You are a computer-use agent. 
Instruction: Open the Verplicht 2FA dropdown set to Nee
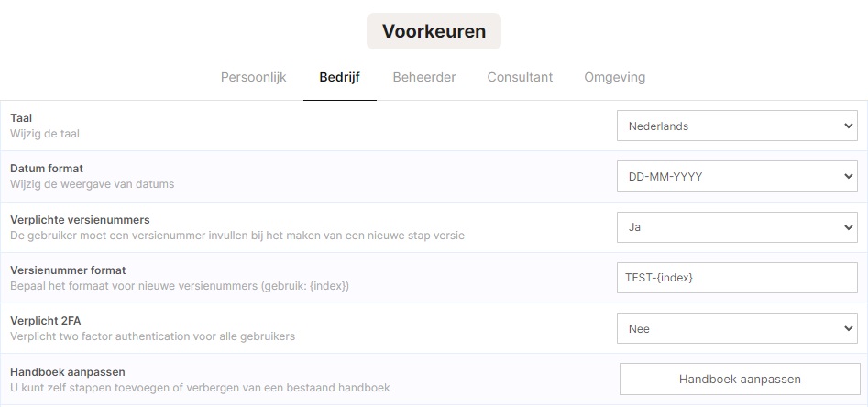coord(737,328)
